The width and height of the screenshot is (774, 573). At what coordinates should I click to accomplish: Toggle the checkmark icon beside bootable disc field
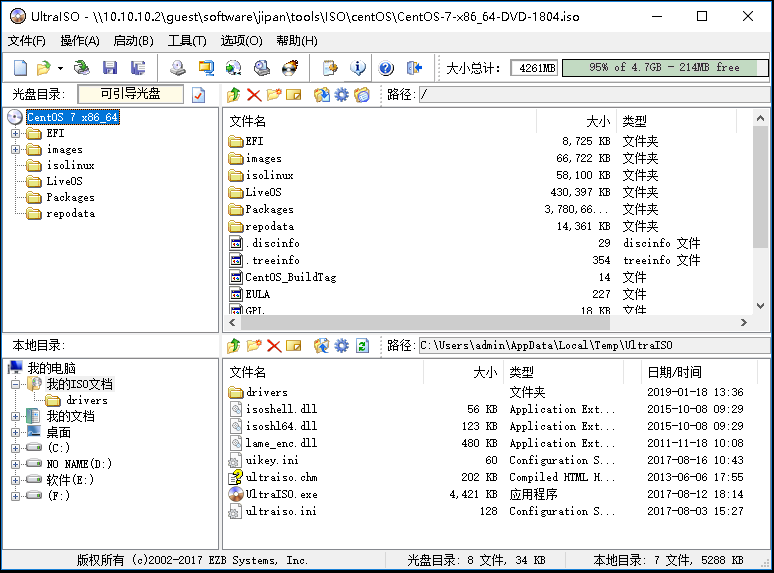(x=198, y=95)
